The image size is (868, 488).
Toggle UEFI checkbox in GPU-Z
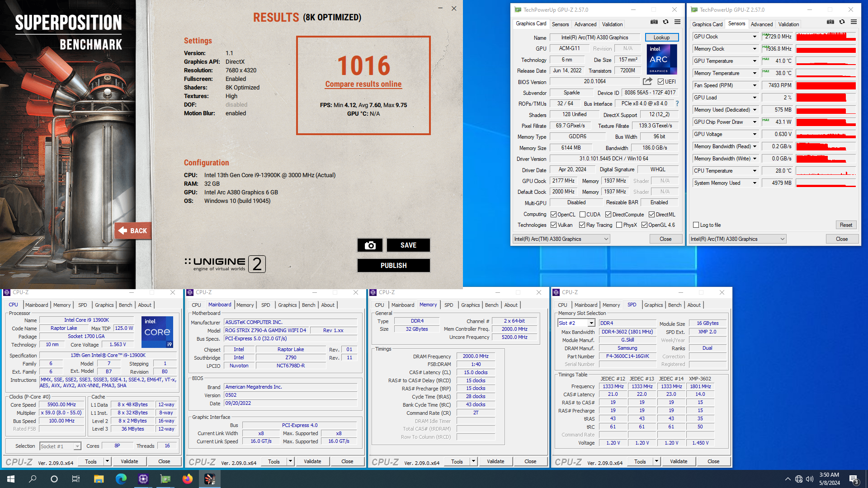tap(660, 82)
